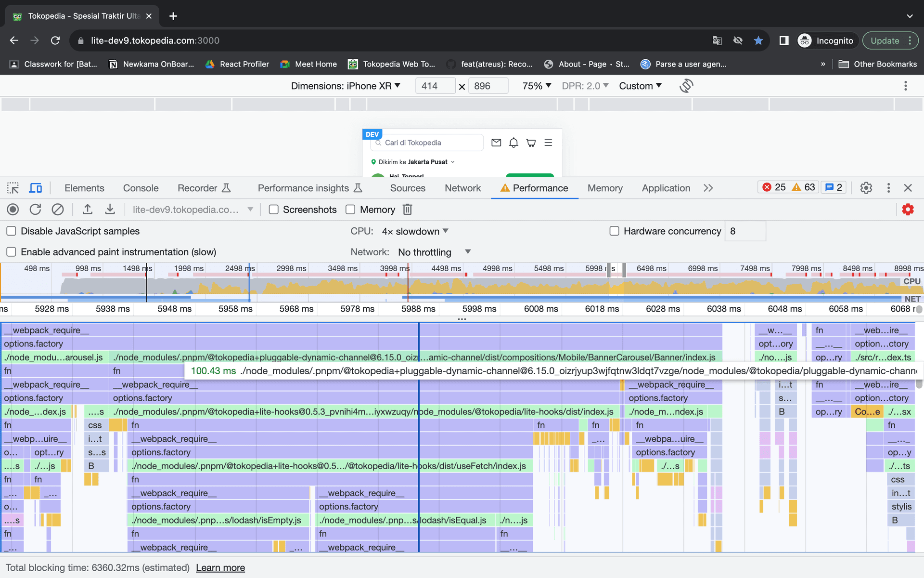Screen dimensions: 924x578
Task: Show the error count badge with 25
Action: point(774,187)
